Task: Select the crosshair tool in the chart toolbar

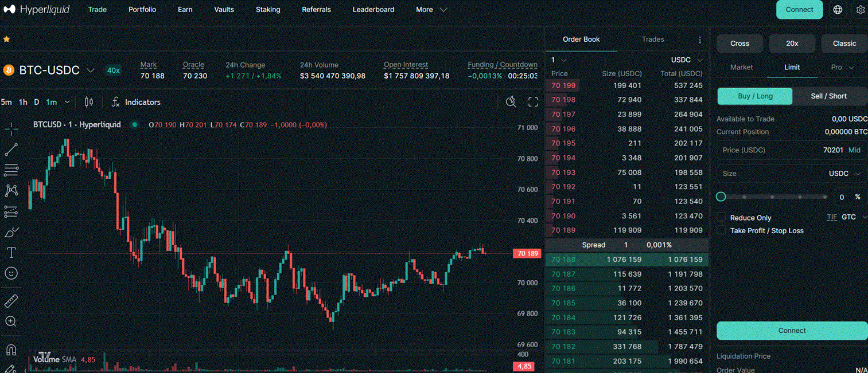Action: (11, 128)
